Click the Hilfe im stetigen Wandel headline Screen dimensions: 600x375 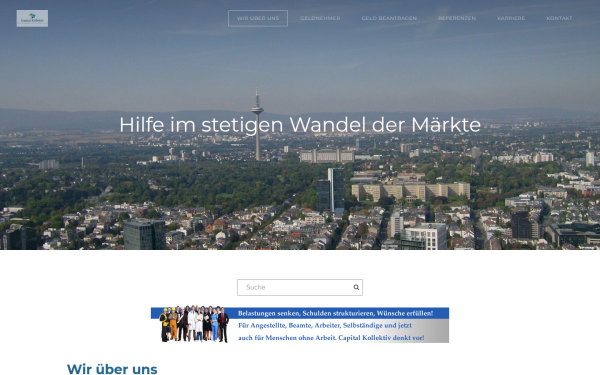coord(300,125)
